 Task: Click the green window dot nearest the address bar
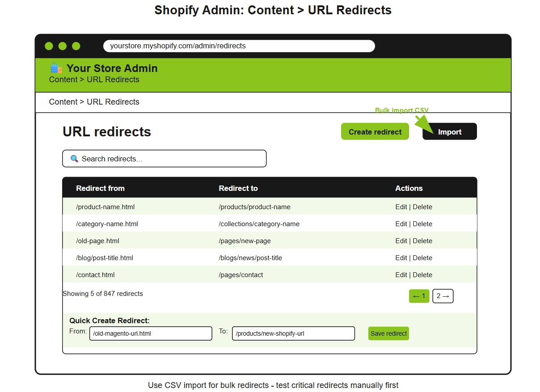(76, 46)
